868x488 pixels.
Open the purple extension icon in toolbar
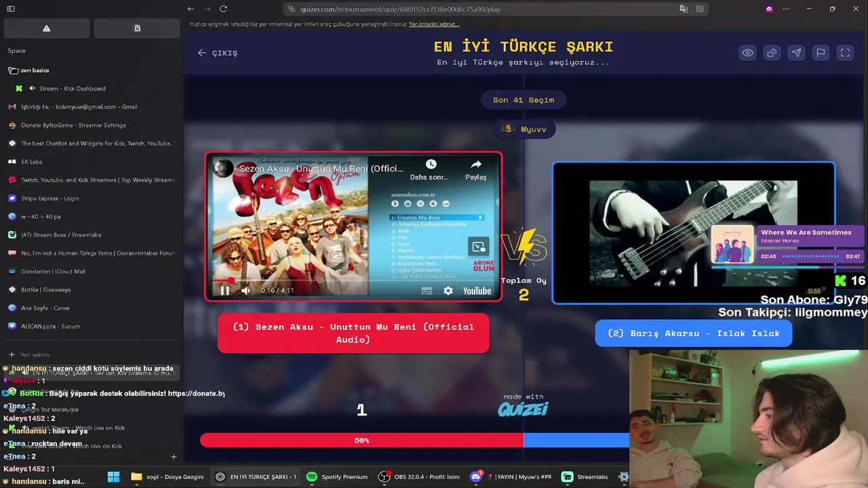click(x=769, y=9)
